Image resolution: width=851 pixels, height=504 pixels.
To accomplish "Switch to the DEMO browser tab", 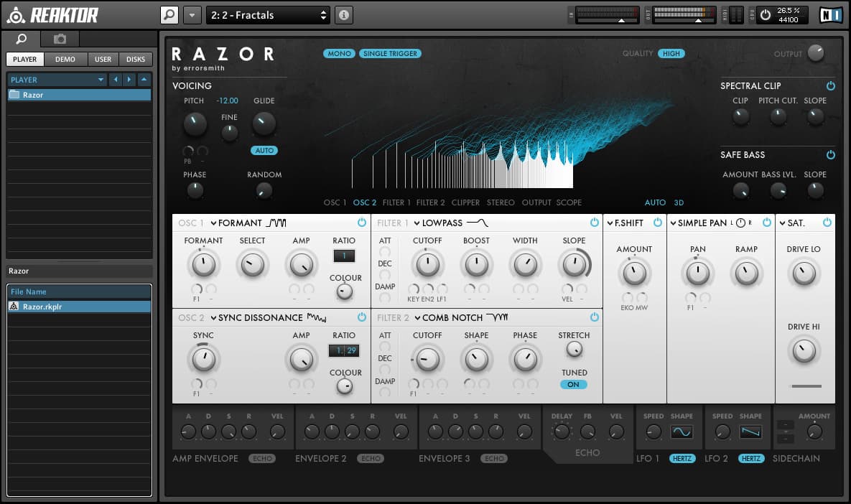I will coord(65,60).
